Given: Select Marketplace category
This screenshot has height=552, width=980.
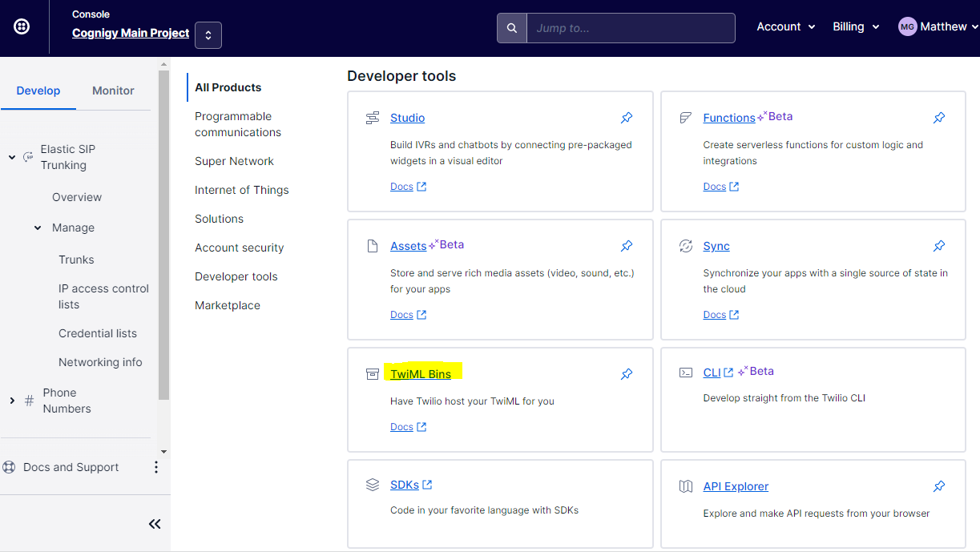Looking at the screenshot, I should coord(228,305).
